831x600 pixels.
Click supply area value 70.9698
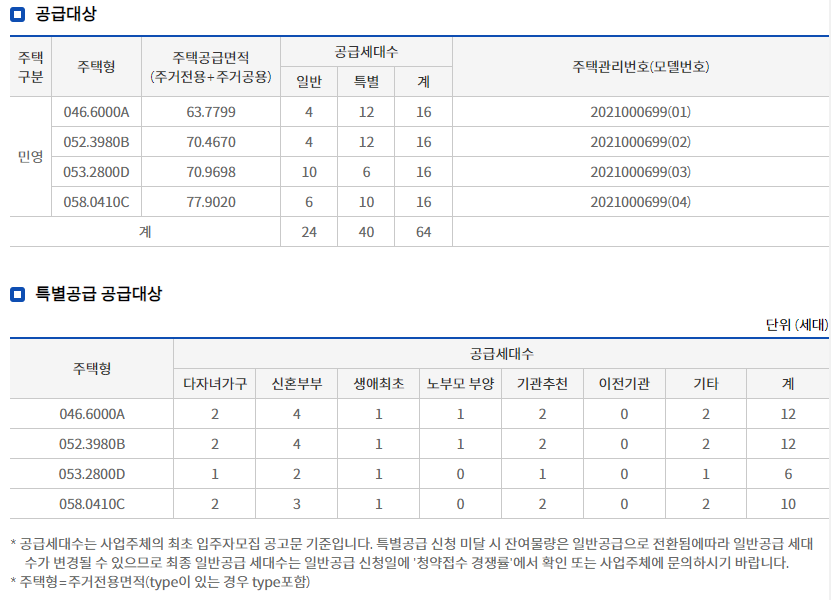point(211,172)
